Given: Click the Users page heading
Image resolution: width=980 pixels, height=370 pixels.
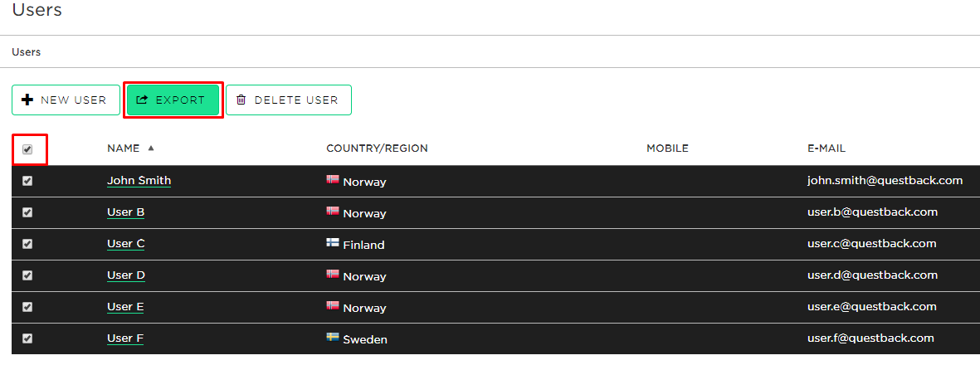Looking at the screenshot, I should point(37,9).
